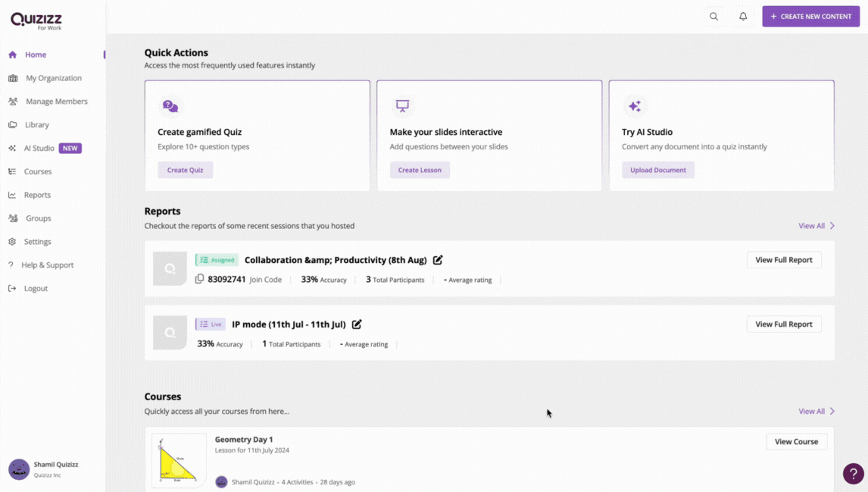The image size is (868, 492).
Task: Open AI Studio from the sidebar
Action: click(x=39, y=148)
